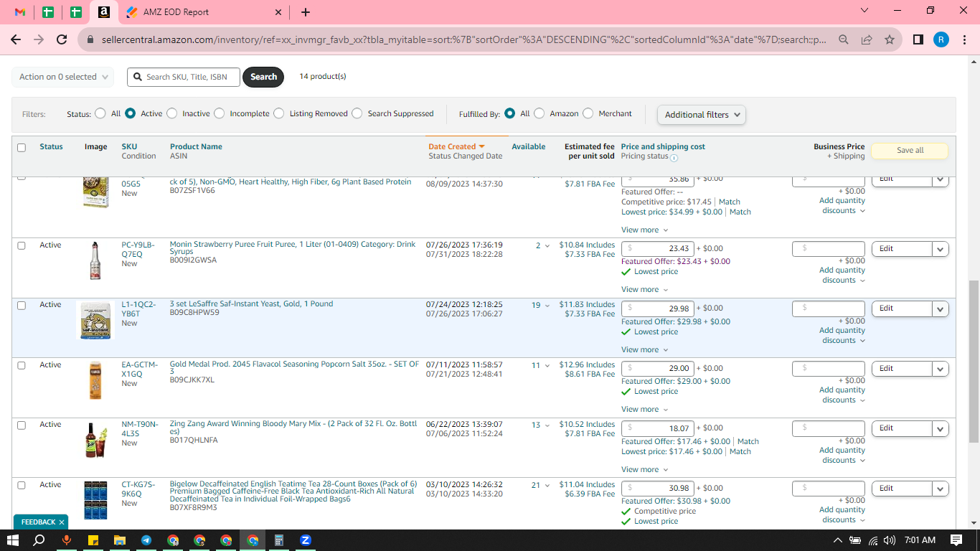Screen dimensions: 980x551
Task: Open Telegram from the taskbar
Action: 146,540
